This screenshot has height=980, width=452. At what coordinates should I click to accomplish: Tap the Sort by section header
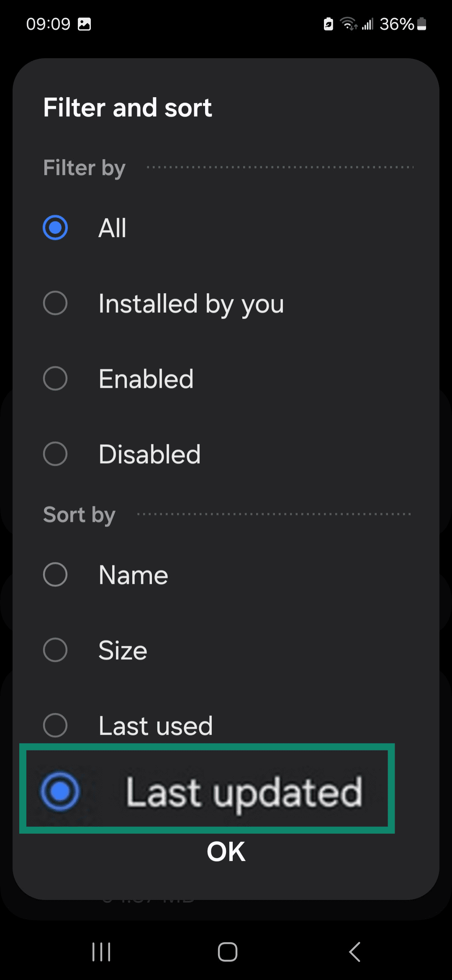(x=79, y=514)
